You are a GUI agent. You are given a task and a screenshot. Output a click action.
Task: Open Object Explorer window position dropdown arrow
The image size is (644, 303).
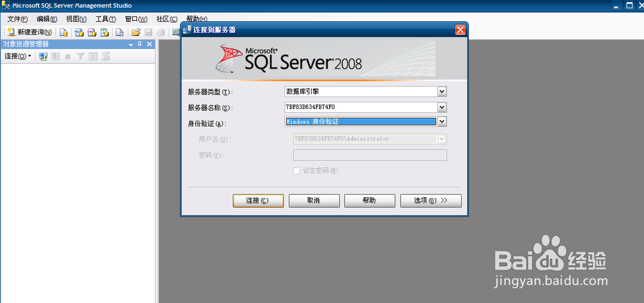click(x=131, y=44)
